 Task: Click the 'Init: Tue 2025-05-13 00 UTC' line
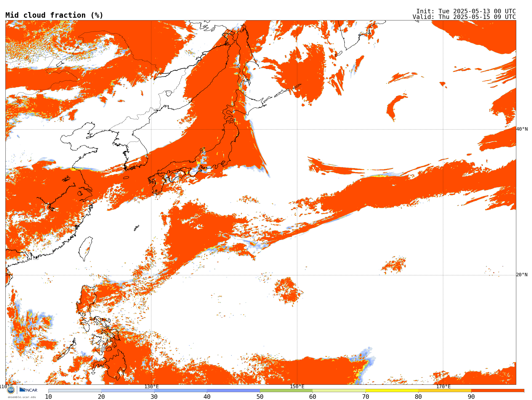click(x=466, y=11)
